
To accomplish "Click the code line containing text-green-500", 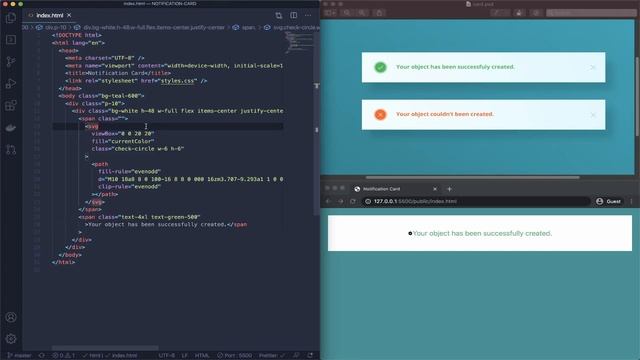I will point(139,217).
